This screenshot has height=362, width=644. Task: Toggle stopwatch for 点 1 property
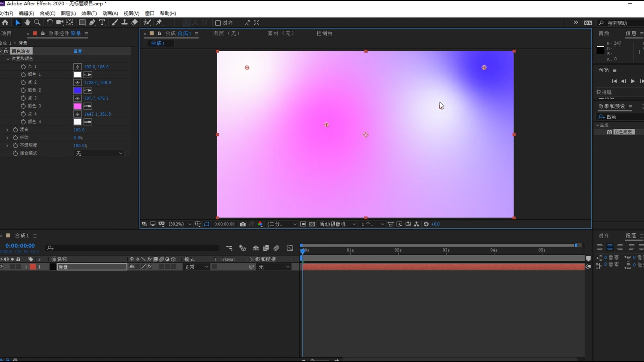(x=23, y=67)
